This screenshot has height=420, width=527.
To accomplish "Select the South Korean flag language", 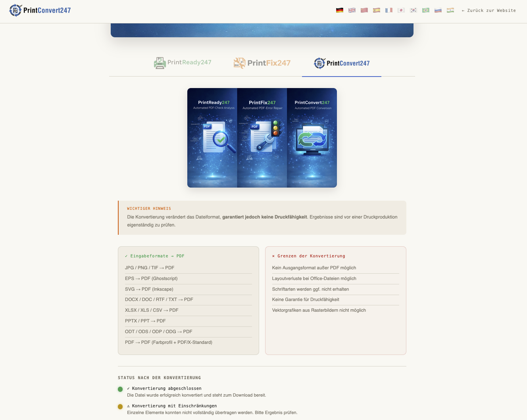I will [x=414, y=10].
